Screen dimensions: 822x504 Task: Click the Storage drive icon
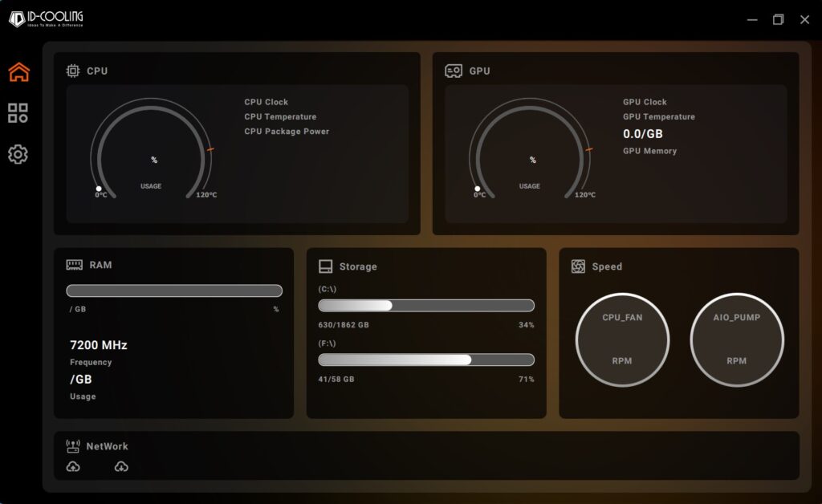pos(326,266)
